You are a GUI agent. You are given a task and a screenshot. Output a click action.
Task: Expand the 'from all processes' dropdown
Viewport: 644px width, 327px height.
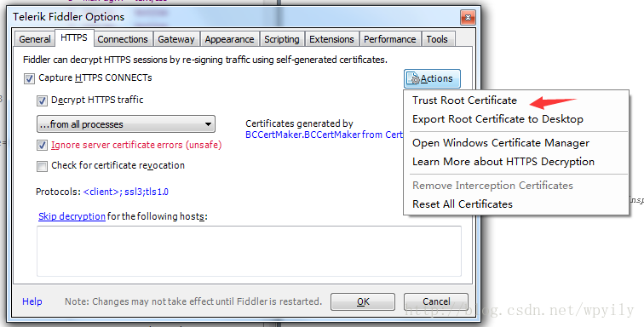(x=126, y=124)
